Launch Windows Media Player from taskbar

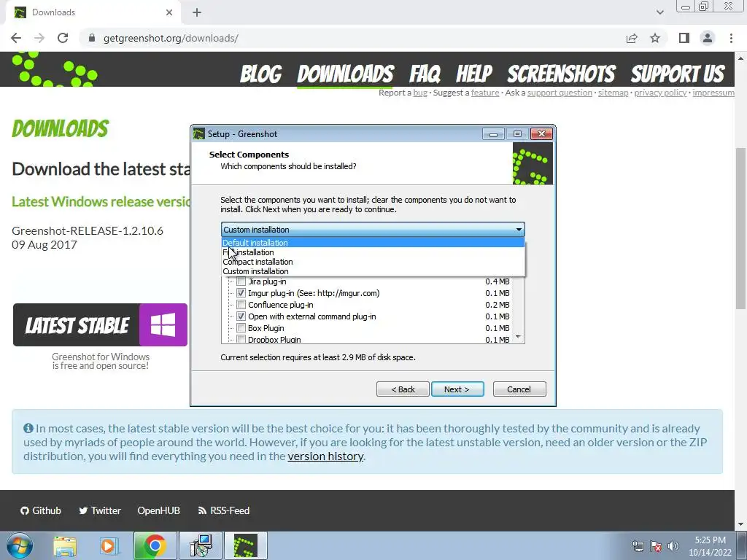coord(109,545)
